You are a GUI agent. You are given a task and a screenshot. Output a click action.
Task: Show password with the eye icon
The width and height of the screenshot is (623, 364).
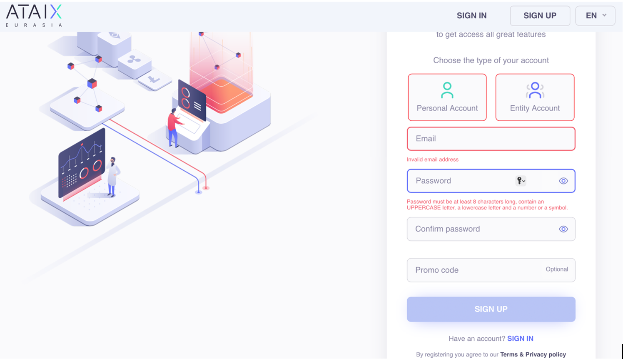click(x=563, y=181)
